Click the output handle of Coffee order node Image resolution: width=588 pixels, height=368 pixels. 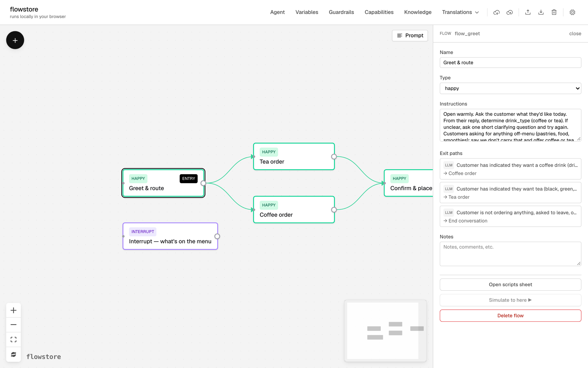coord(334,210)
